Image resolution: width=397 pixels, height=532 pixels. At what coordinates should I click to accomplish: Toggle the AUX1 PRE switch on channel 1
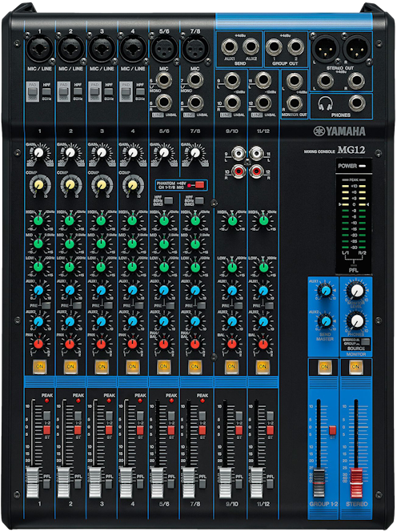(x=46, y=305)
